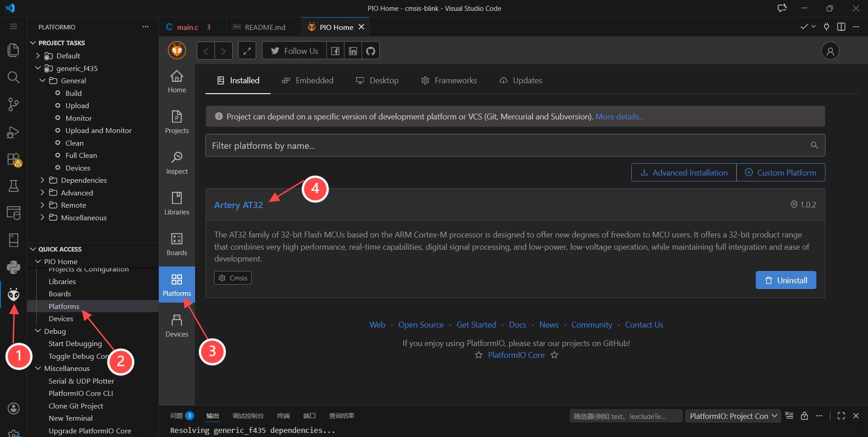868x437 pixels.
Task: Click the Custom Platform button
Action: (781, 172)
